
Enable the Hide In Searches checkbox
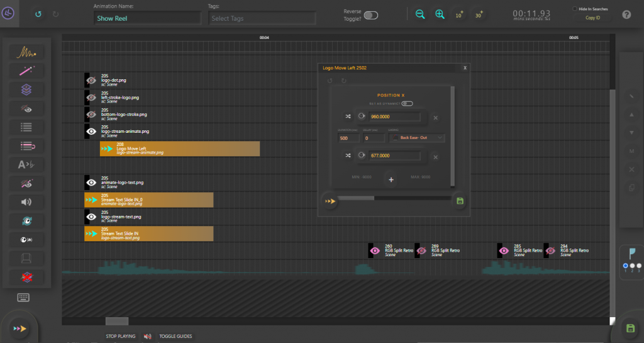tap(574, 9)
